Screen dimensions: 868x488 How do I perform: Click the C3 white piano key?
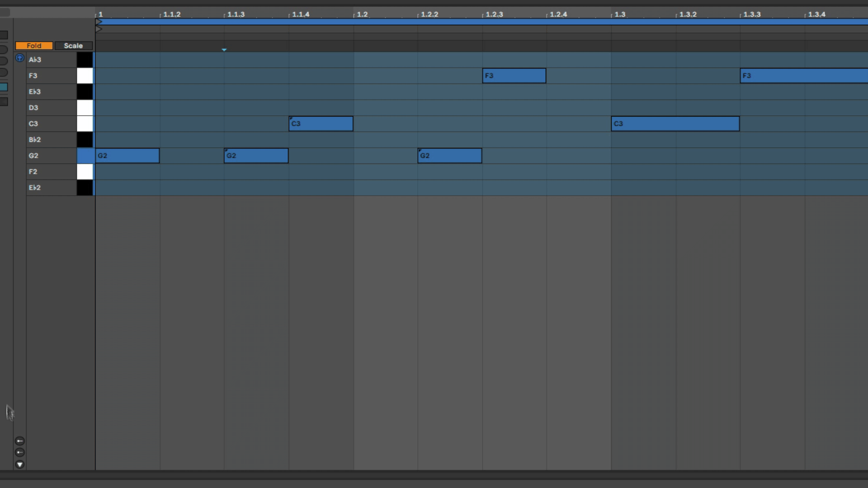click(85, 124)
